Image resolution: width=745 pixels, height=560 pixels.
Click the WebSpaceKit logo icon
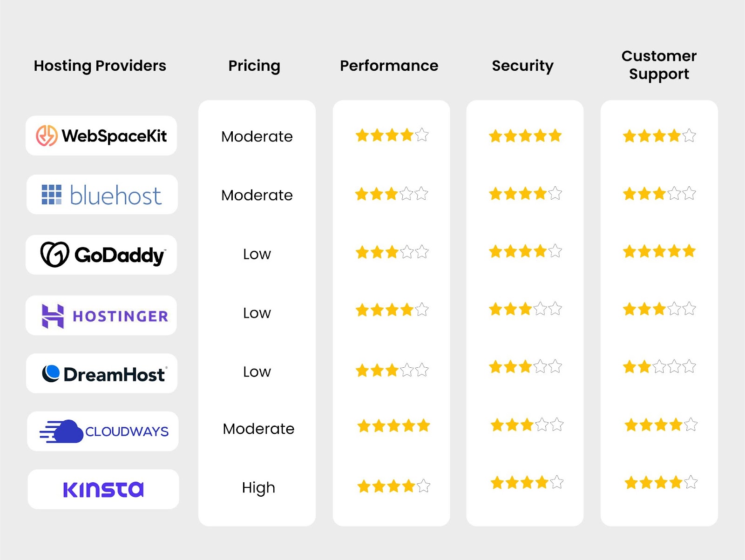tap(47, 135)
